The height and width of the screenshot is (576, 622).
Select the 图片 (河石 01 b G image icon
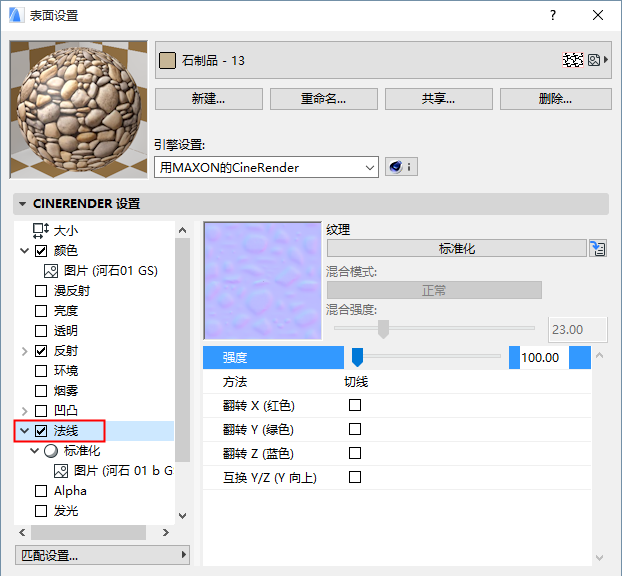point(61,471)
